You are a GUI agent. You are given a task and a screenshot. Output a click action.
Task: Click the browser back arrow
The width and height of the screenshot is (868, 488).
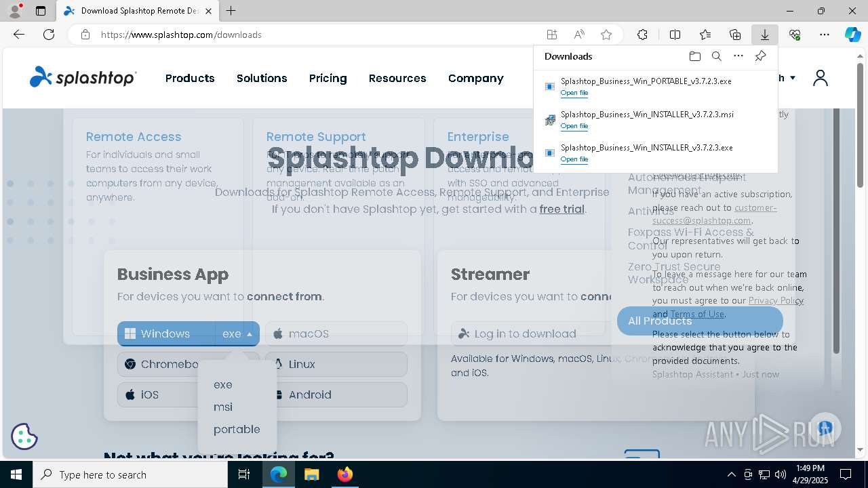click(19, 35)
